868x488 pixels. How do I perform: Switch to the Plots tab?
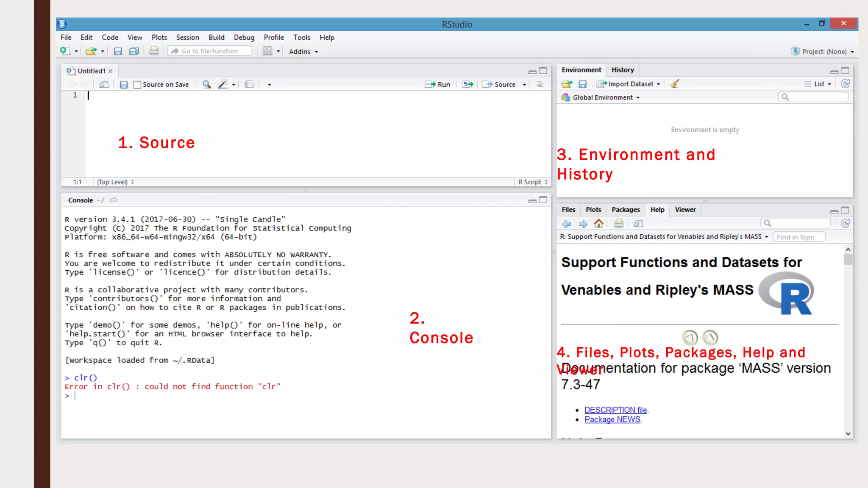click(593, 210)
